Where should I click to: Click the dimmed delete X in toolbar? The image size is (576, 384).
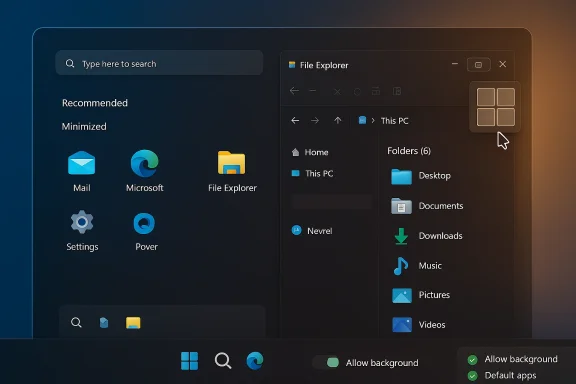tap(337, 91)
